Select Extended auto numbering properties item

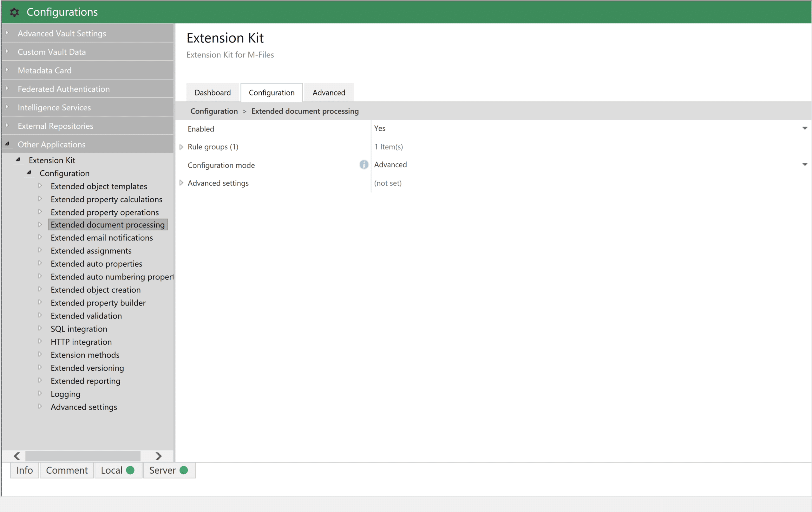pyautogui.click(x=112, y=277)
